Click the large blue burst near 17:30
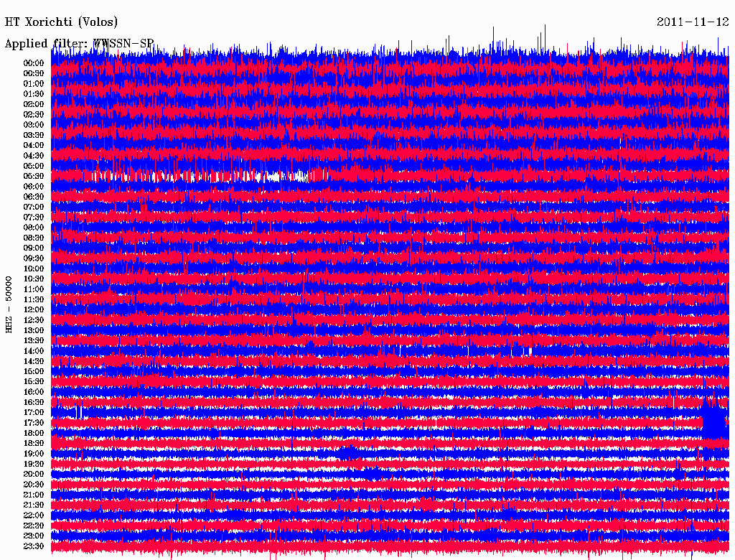735x560 pixels. coord(714,422)
